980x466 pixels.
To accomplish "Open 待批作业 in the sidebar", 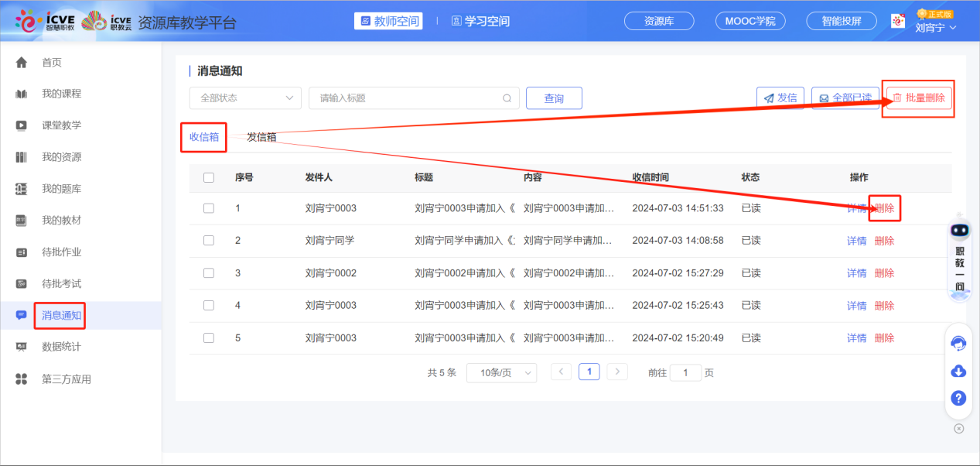I will click(60, 252).
